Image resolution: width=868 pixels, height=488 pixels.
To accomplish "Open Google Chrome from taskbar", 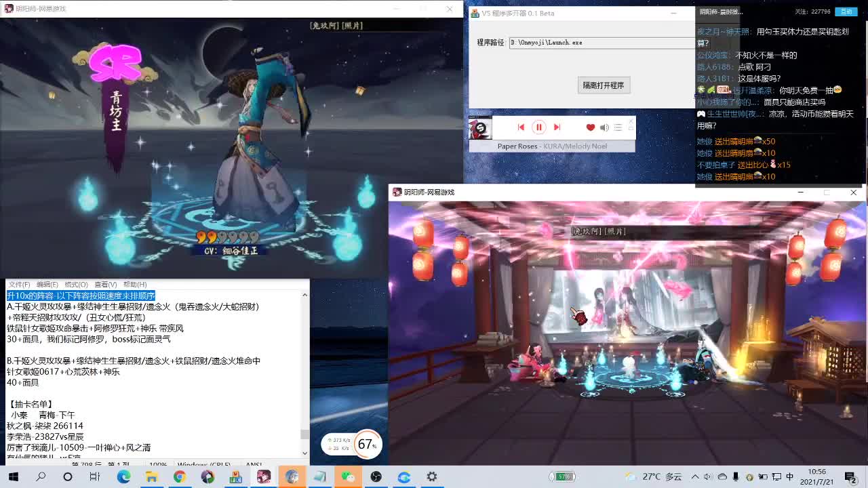I will (x=179, y=476).
